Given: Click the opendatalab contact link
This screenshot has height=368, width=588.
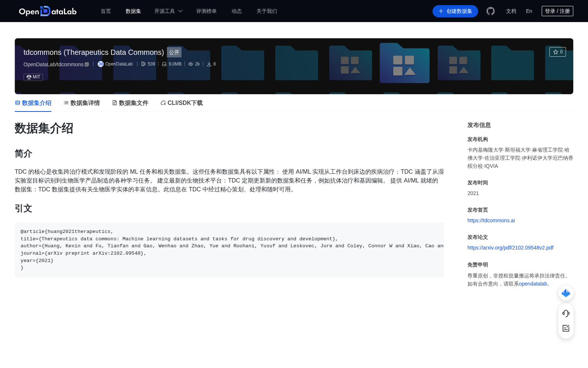Looking at the screenshot, I should [533, 284].
